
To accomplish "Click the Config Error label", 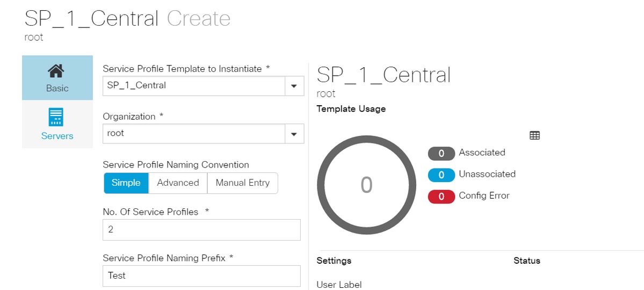I will tap(484, 195).
